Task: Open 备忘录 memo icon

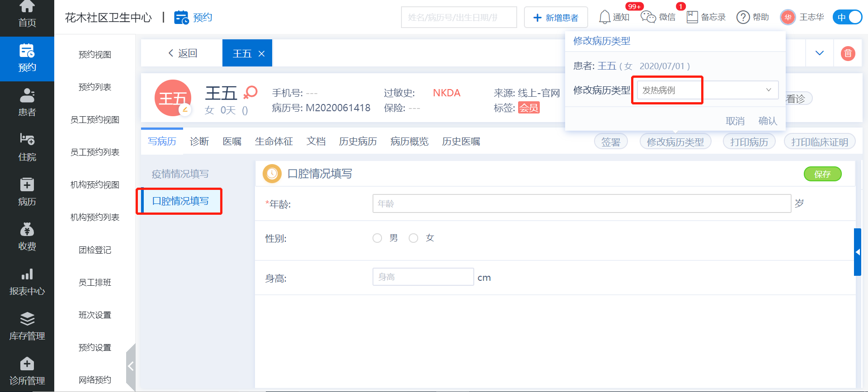Action: click(x=706, y=17)
